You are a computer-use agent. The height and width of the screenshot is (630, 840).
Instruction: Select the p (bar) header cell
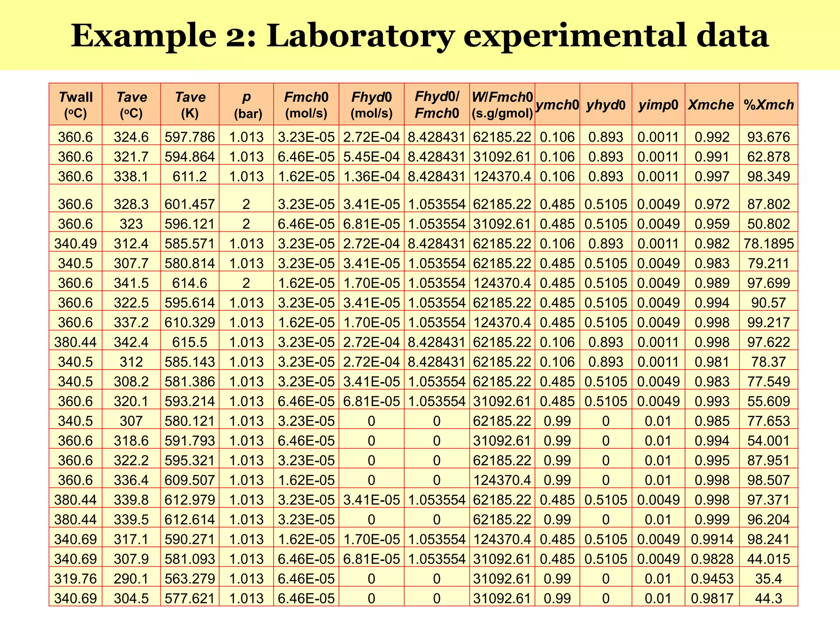(x=246, y=105)
